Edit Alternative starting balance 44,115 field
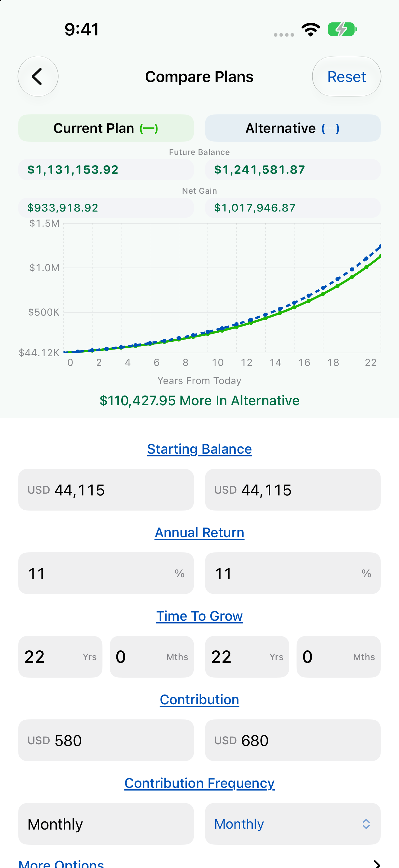 (x=293, y=490)
